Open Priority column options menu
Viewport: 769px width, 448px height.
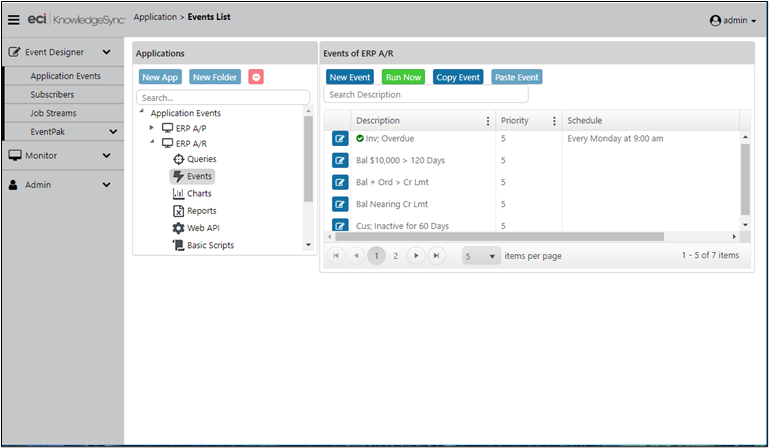tap(554, 121)
